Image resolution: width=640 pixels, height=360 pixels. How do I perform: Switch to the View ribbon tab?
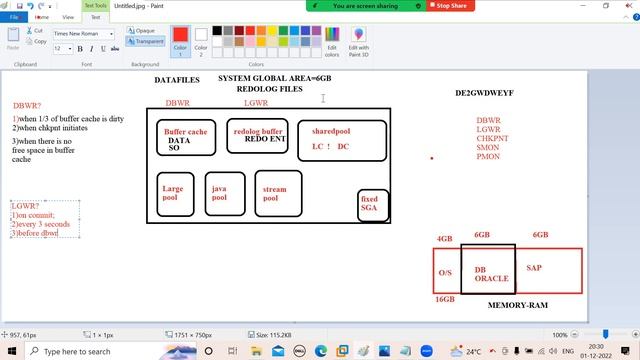68,17
